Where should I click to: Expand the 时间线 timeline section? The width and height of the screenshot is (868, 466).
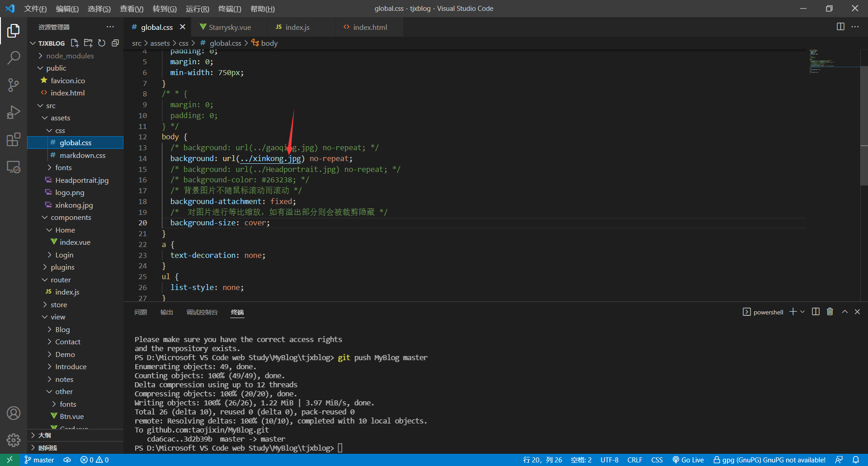tap(75, 448)
